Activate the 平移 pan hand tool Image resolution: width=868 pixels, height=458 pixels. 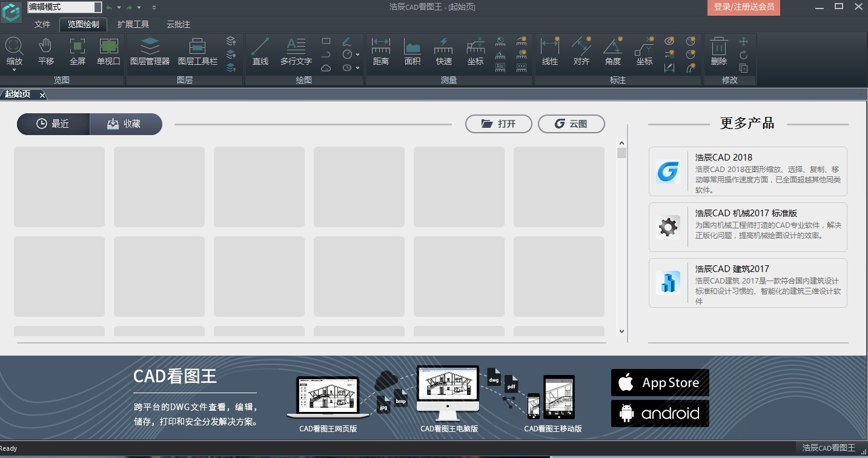click(x=46, y=51)
